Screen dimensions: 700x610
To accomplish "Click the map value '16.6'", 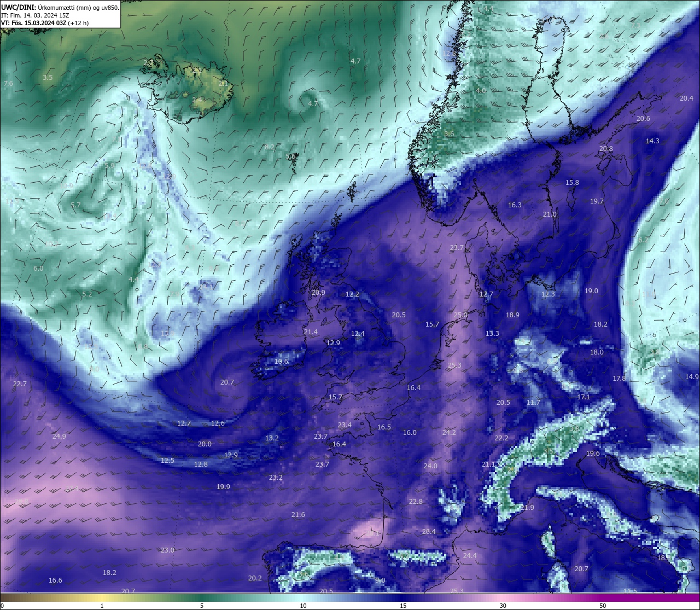I will click(55, 580).
